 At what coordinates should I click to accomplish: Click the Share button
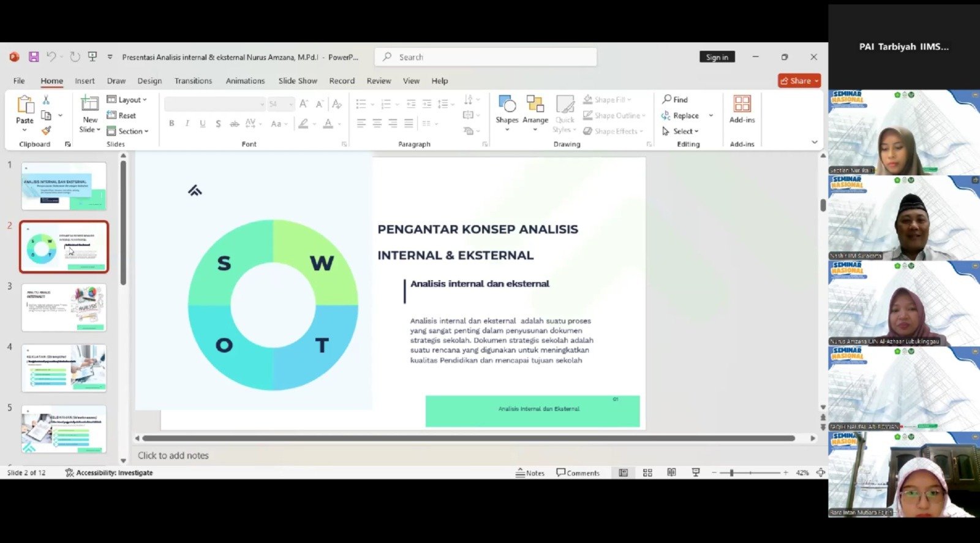tap(799, 81)
